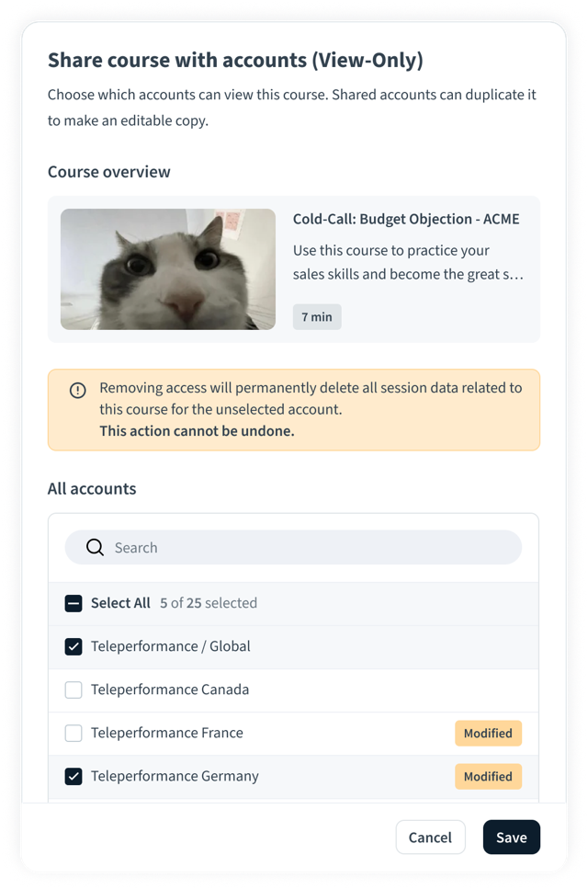
Task: Click the cat course thumbnail
Action: point(168,269)
